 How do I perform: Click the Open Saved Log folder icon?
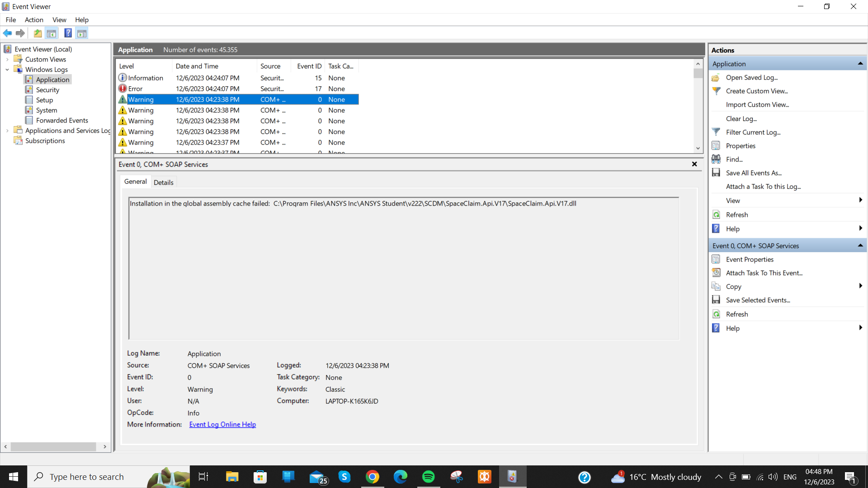pyautogui.click(x=716, y=78)
